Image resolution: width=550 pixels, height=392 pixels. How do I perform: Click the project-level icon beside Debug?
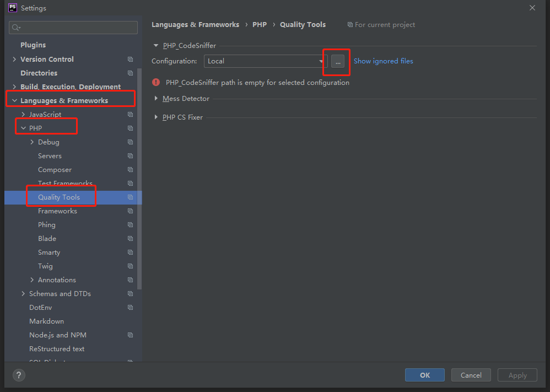[131, 142]
